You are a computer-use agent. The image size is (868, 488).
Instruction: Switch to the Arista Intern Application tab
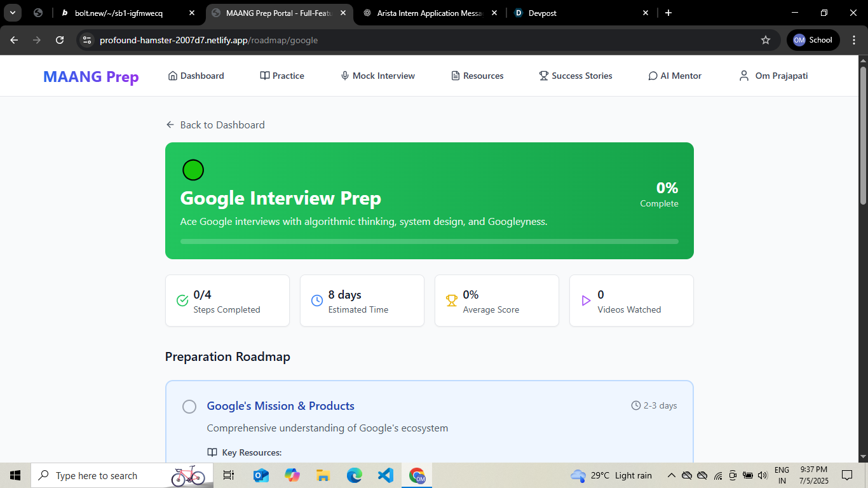(430, 13)
